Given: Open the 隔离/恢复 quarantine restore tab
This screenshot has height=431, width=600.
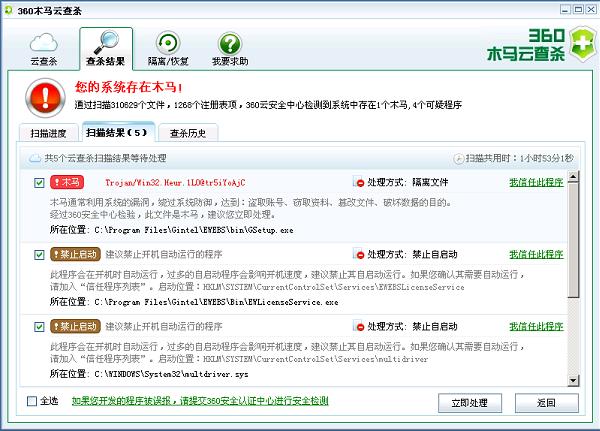Looking at the screenshot, I should (x=168, y=49).
